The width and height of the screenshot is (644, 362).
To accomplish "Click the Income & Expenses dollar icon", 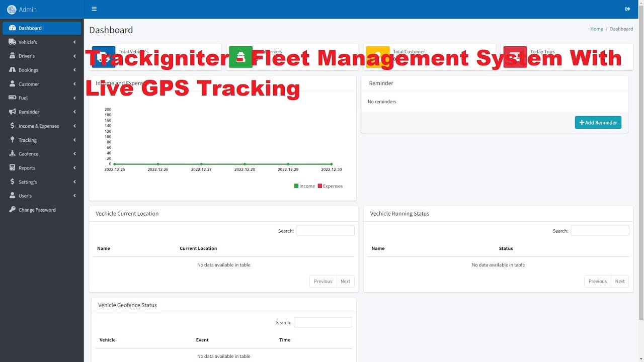I will pos(12,126).
